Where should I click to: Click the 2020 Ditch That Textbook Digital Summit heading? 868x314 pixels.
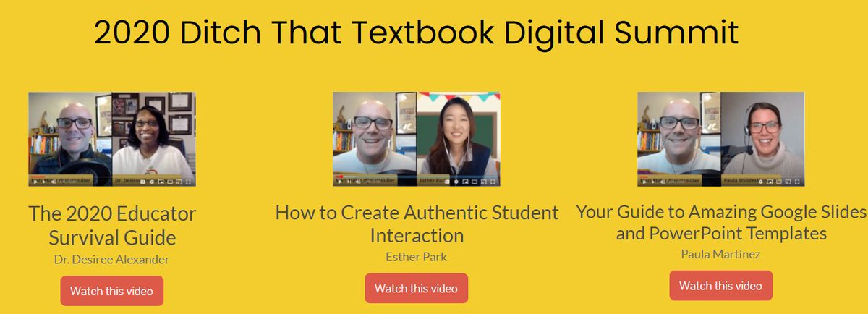[417, 33]
